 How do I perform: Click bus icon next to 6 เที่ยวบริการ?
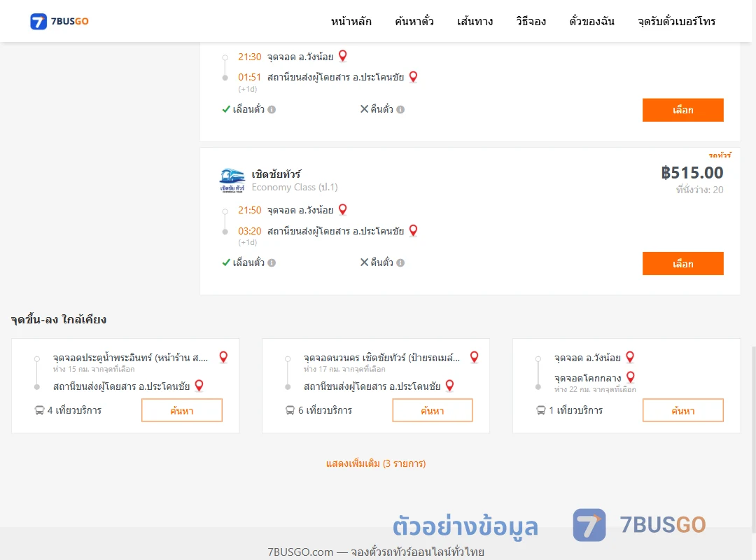click(290, 410)
